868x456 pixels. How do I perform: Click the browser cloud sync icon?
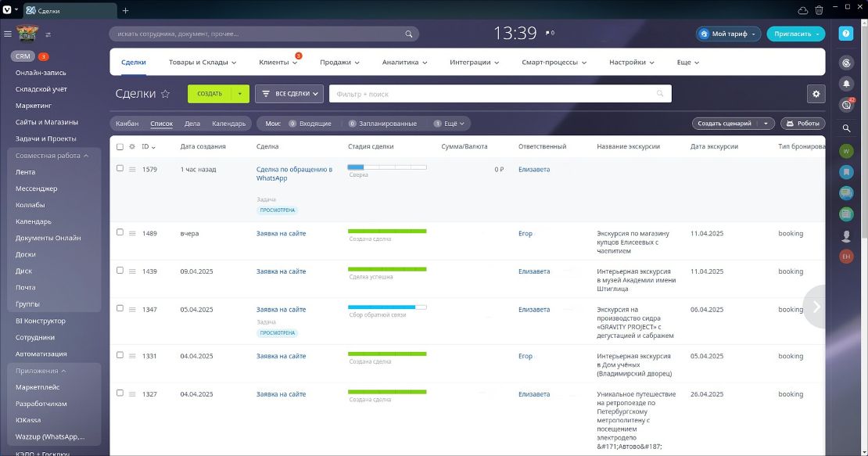coord(802,10)
